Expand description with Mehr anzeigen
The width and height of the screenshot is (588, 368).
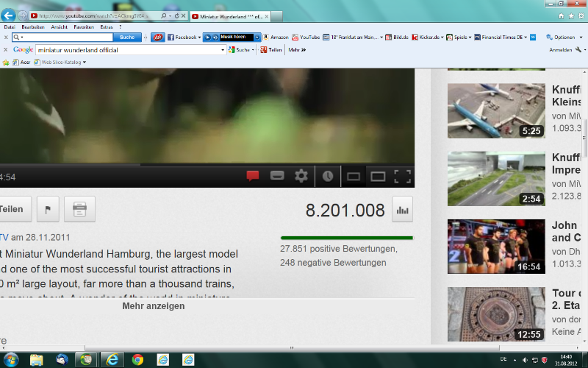[x=154, y=306]
